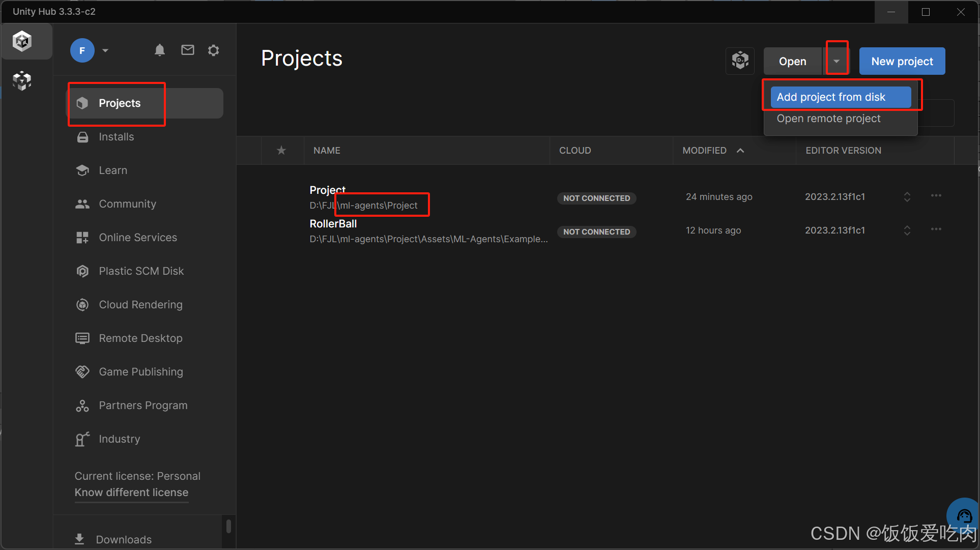Sort by favorite star column

(281, 150)
